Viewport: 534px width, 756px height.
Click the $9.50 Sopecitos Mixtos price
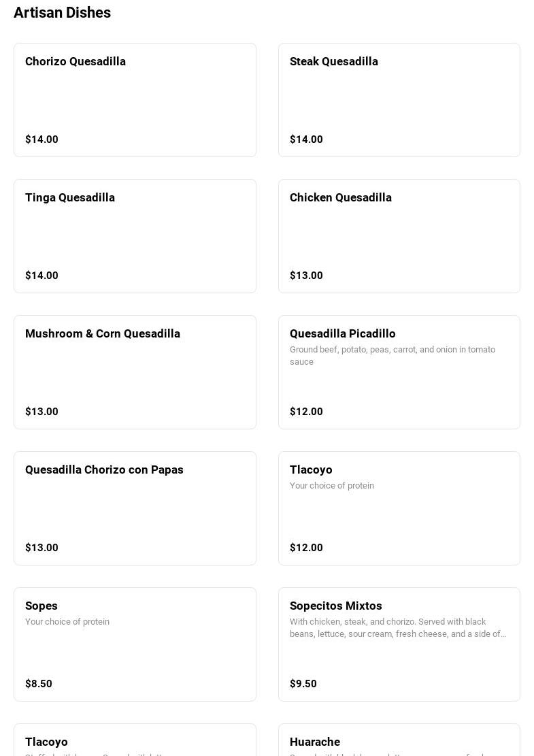(x=303, y=684)
